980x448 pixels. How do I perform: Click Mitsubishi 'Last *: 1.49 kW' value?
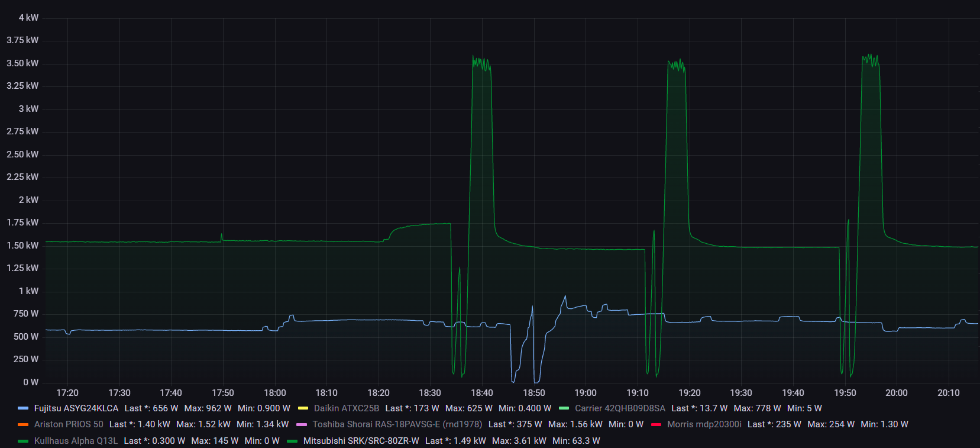point(455,441)
